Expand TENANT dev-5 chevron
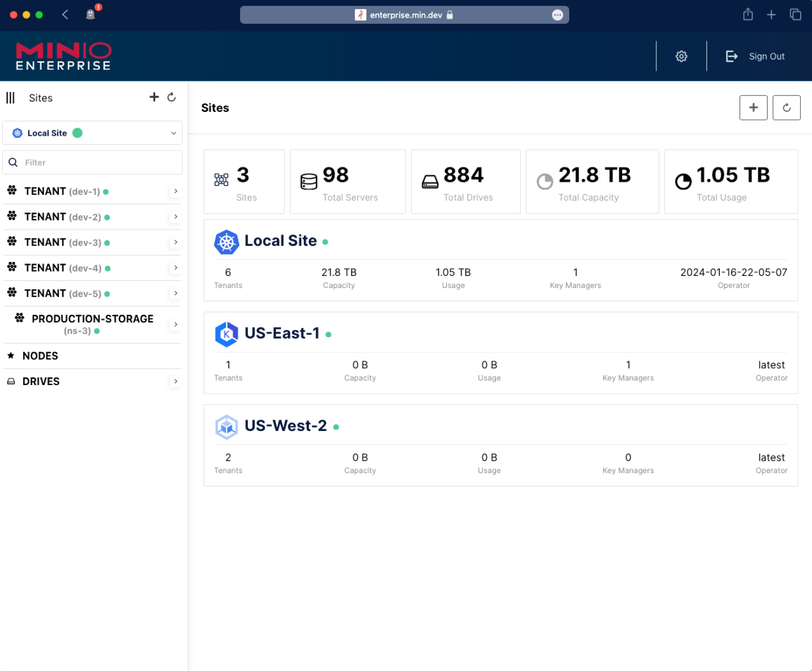812x671 pixels. tap(175, 294)
